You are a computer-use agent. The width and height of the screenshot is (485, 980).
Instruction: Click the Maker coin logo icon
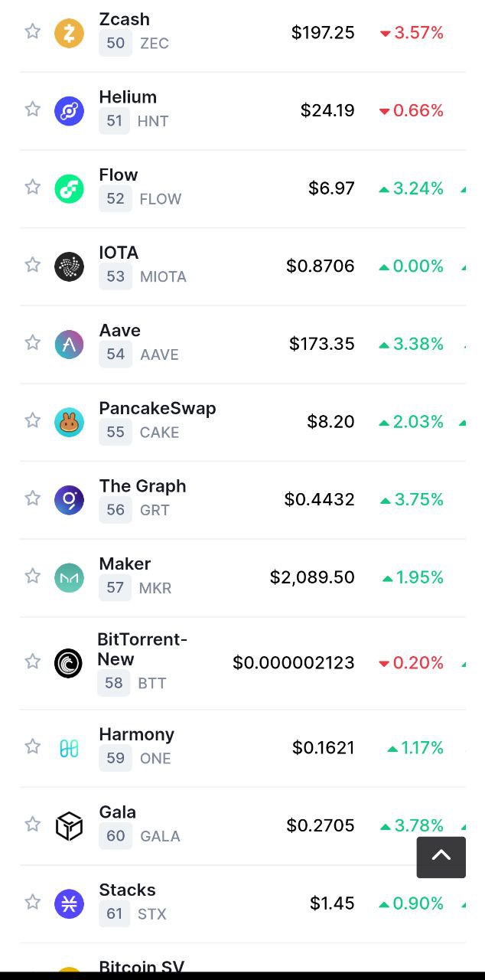click(69, 577)
